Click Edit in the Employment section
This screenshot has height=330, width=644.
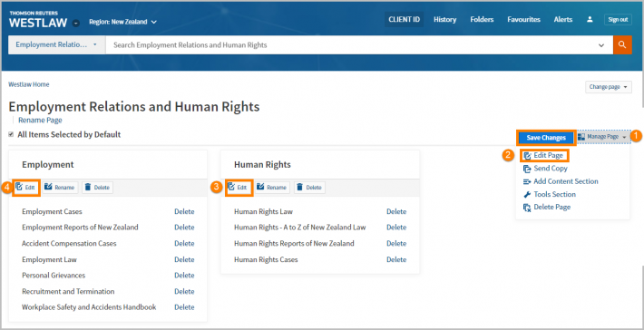26,188
